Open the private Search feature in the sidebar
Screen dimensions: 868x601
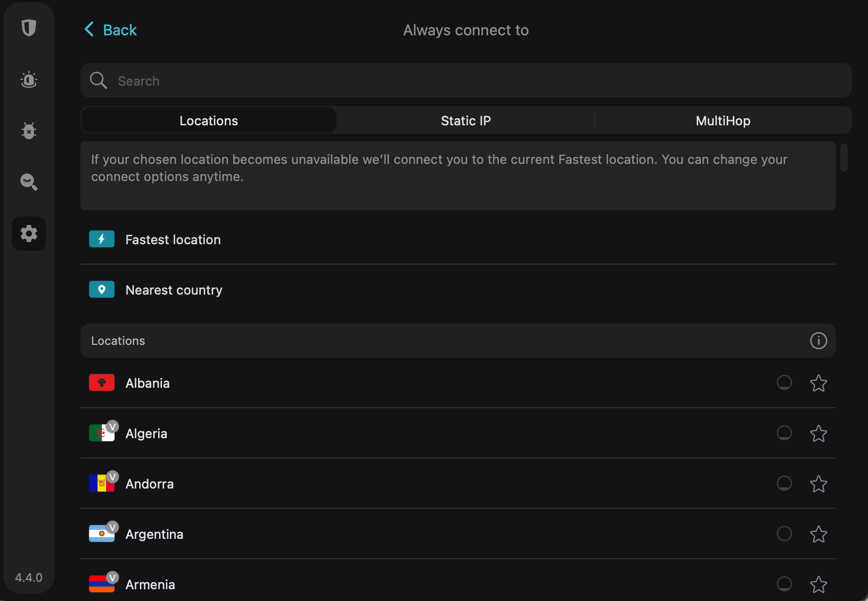point(28,182)
